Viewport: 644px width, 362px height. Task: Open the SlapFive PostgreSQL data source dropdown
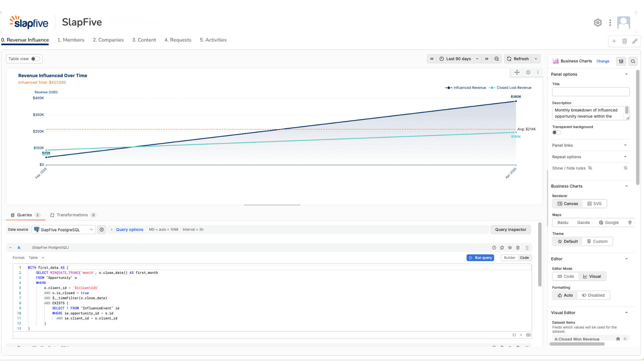64,230
